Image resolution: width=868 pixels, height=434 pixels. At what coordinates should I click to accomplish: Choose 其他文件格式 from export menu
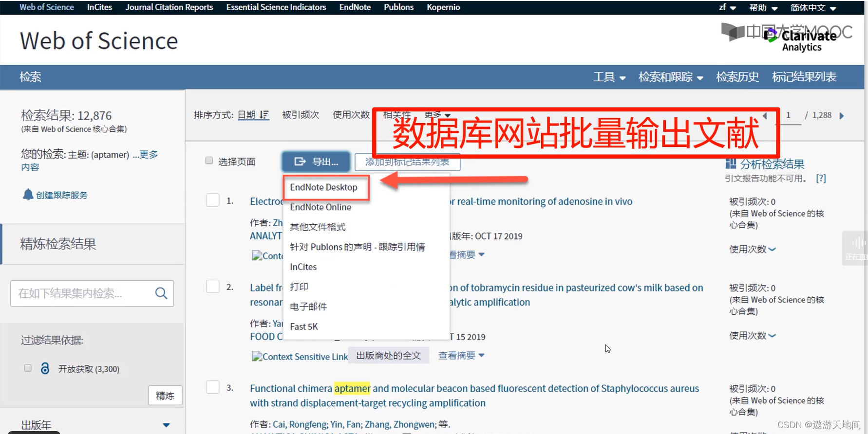coord(318,227)
